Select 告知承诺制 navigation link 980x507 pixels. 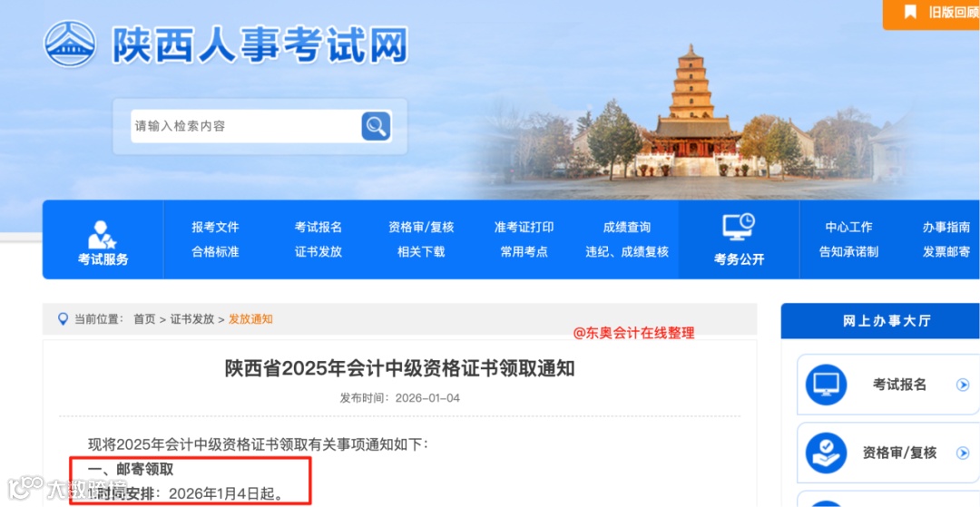coord(848,251)
